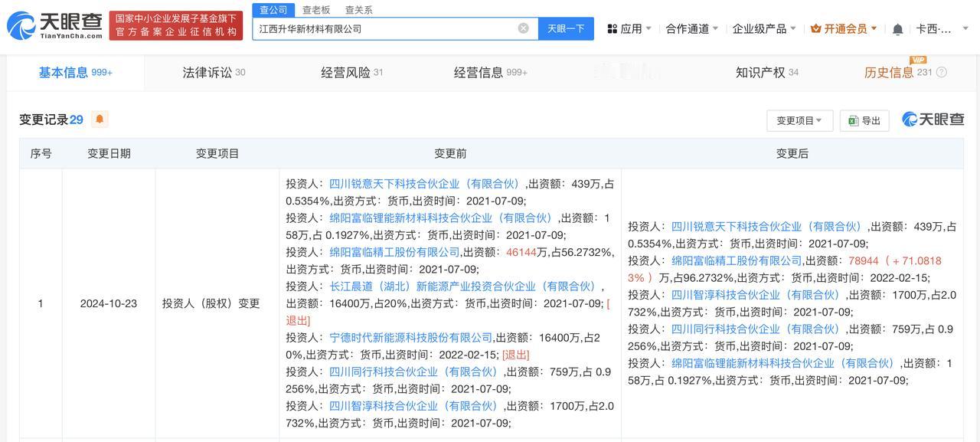Open the 卡西 user account menu
Viewport: 980px width, 442px height.
pos(943,28)
